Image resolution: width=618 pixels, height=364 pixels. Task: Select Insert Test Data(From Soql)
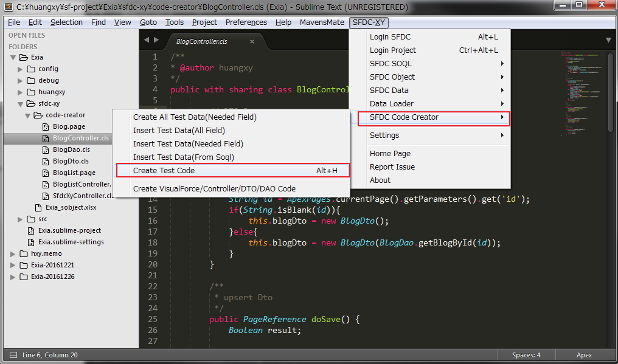(x=232, y=157)
